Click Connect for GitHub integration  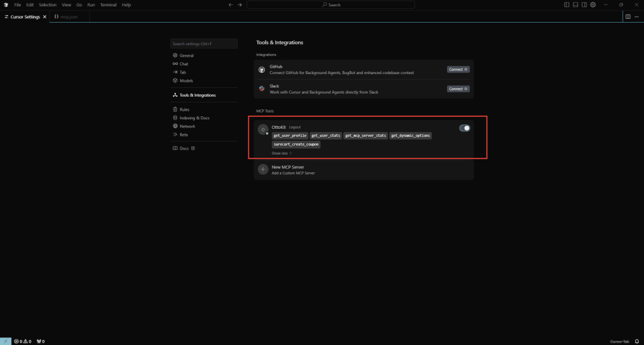458,70
